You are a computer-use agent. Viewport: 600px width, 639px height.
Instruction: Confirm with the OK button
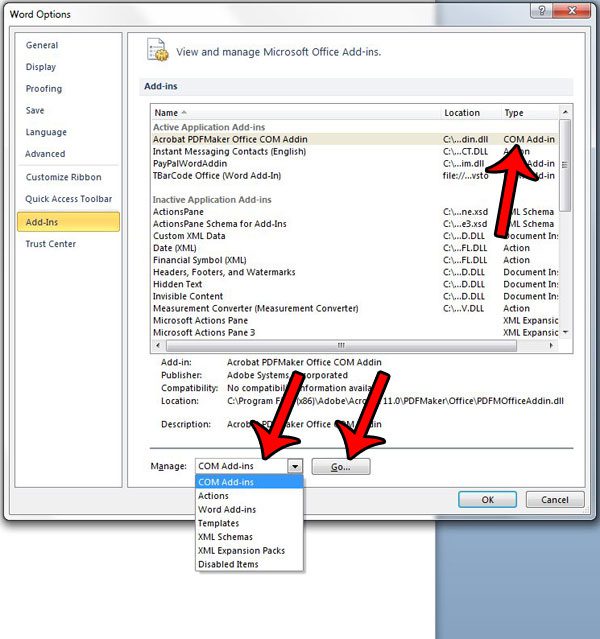(x=488, y=500)
